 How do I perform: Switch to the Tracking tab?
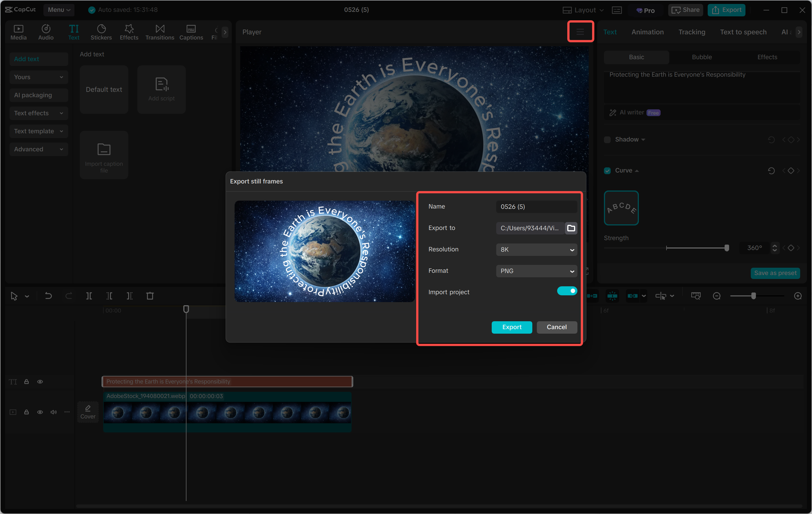pos(692,32)
